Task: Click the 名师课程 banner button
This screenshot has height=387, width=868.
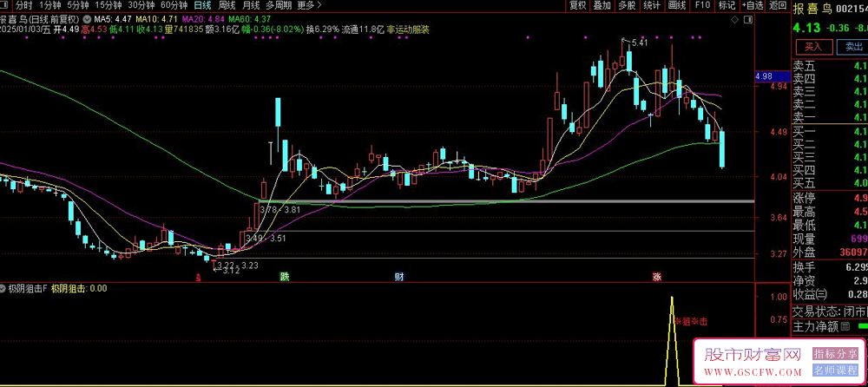Action: click(835, 371)
